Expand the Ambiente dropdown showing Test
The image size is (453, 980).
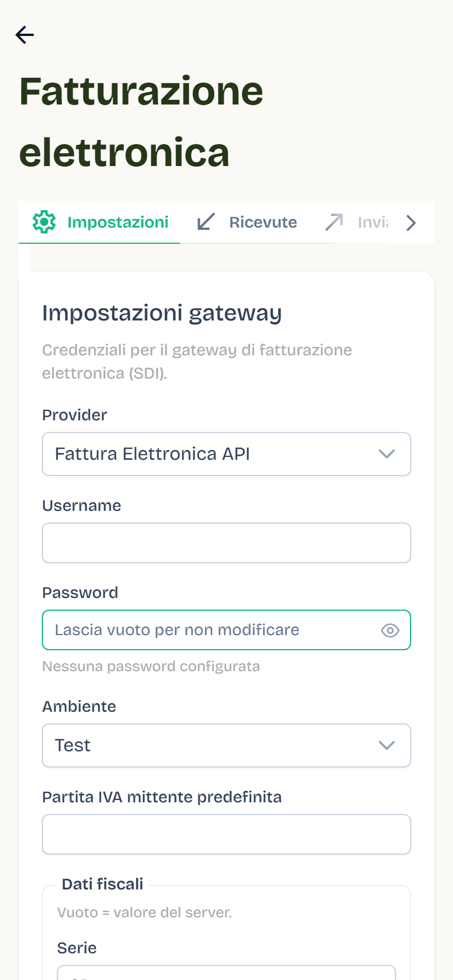227,745
